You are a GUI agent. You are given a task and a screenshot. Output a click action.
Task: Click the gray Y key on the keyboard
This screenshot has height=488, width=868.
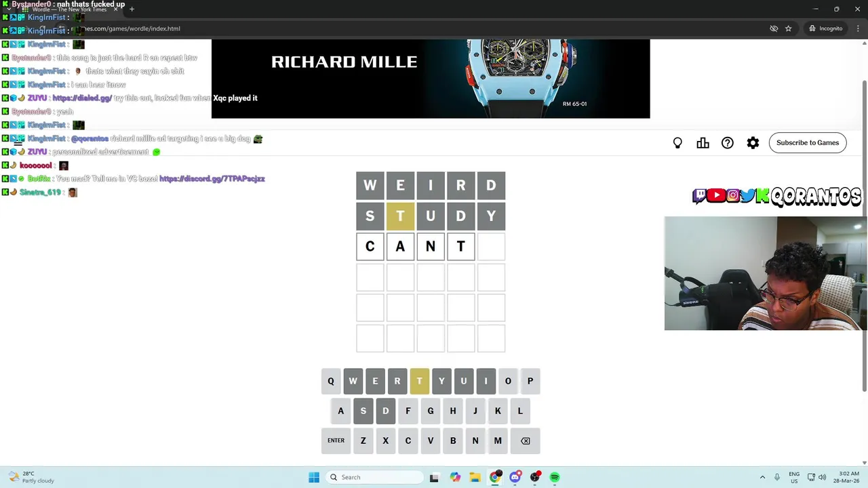[x=441, y=381]
